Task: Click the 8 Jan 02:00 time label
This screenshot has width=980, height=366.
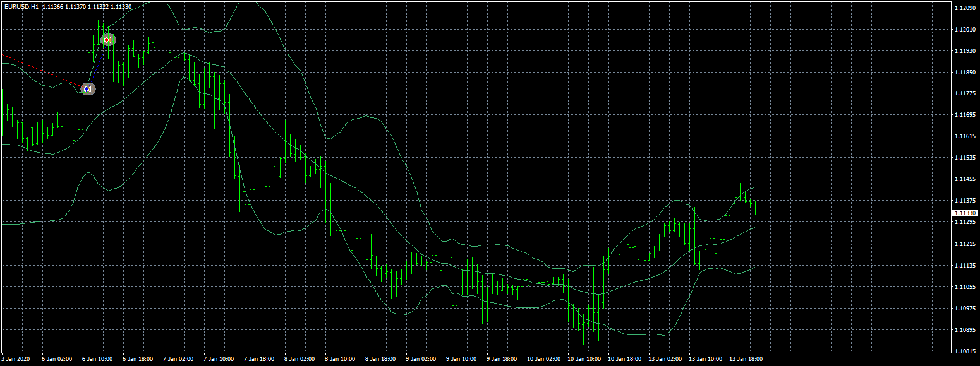Action: [299, 358]
